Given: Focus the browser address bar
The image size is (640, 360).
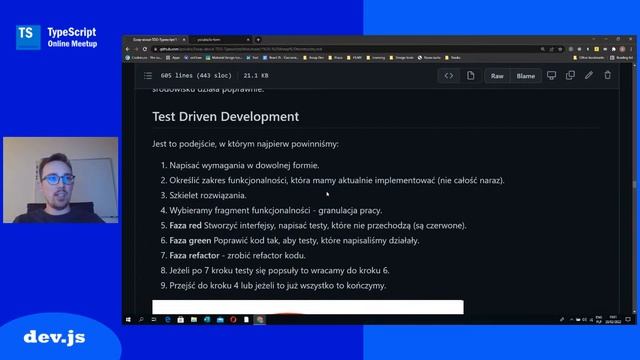Looking at the screenshot, I should (347, 49).
